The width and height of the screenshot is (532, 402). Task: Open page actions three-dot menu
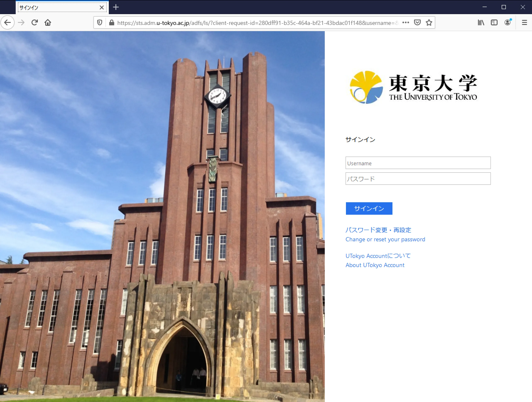tap(406, 23)
